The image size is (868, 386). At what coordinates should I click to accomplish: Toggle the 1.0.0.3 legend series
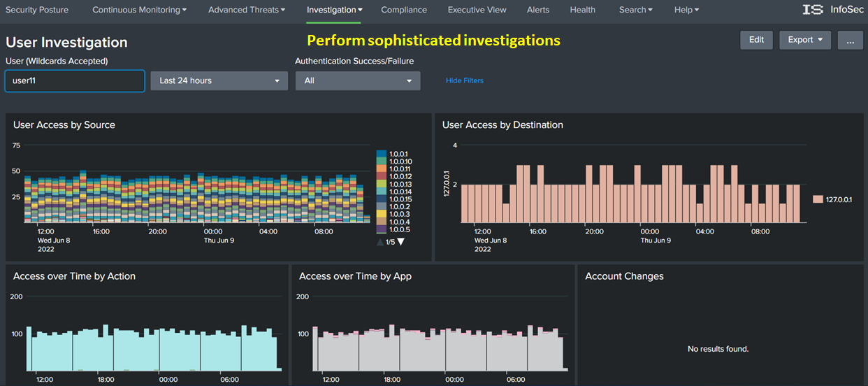coord(399,214)
